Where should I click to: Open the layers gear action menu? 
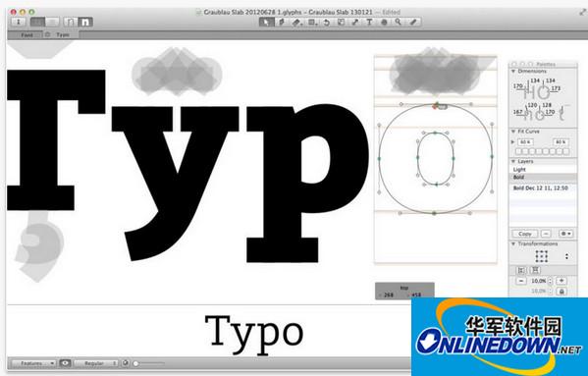[565, 234]
